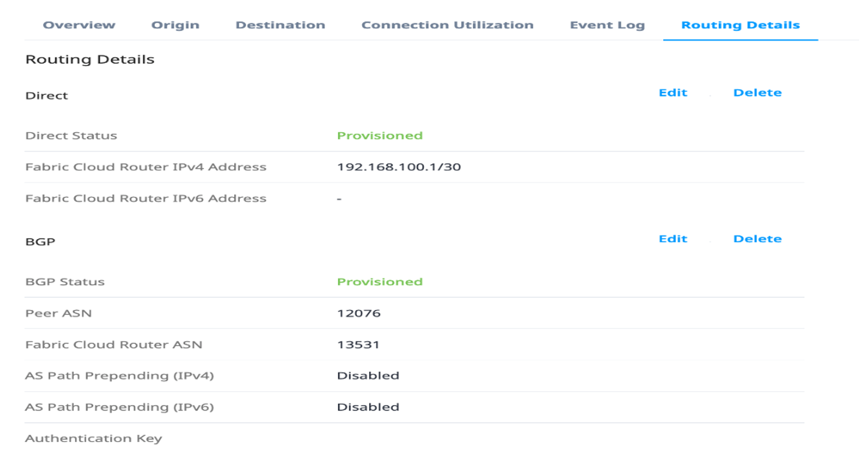The image size is (868, 469).
Task: Open the Origin tab
Action: (x=175, y=25)
